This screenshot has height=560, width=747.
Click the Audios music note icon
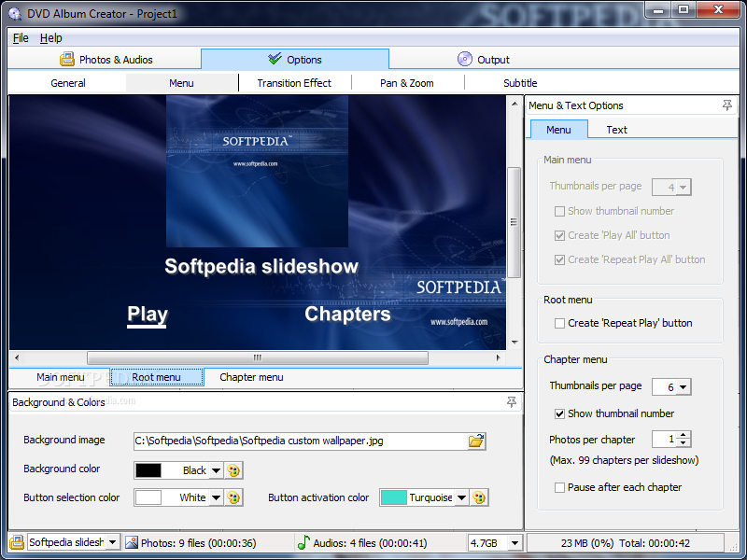(303, 542)
